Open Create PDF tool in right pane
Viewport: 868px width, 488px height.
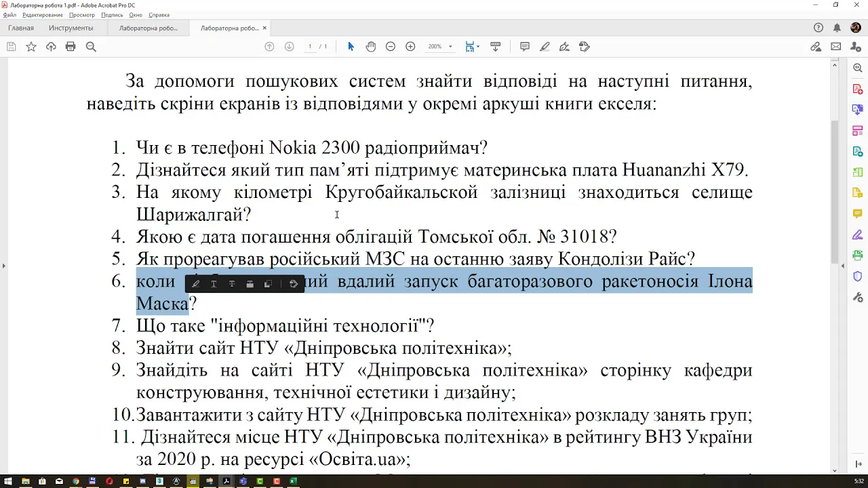[x=857, y=89]
